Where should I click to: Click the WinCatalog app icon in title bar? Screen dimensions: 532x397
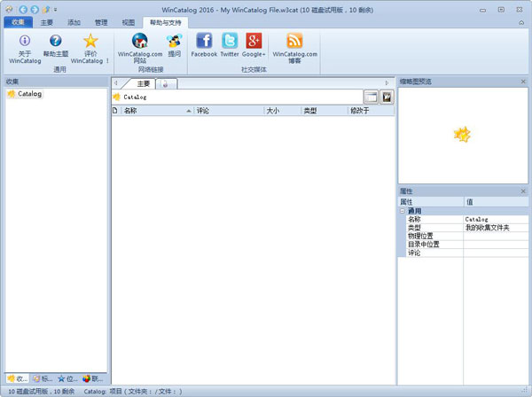coord(9,10)
